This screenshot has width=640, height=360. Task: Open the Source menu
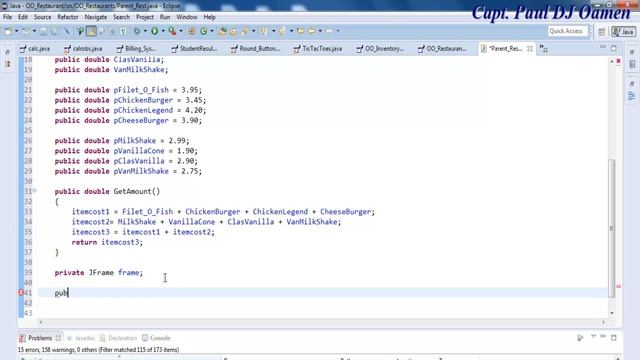point(42,17)
